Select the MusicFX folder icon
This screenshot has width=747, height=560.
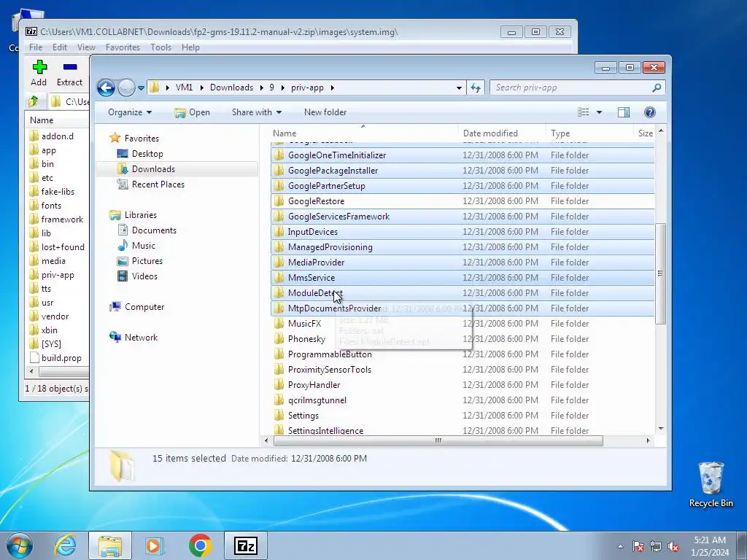pos(279,323)
